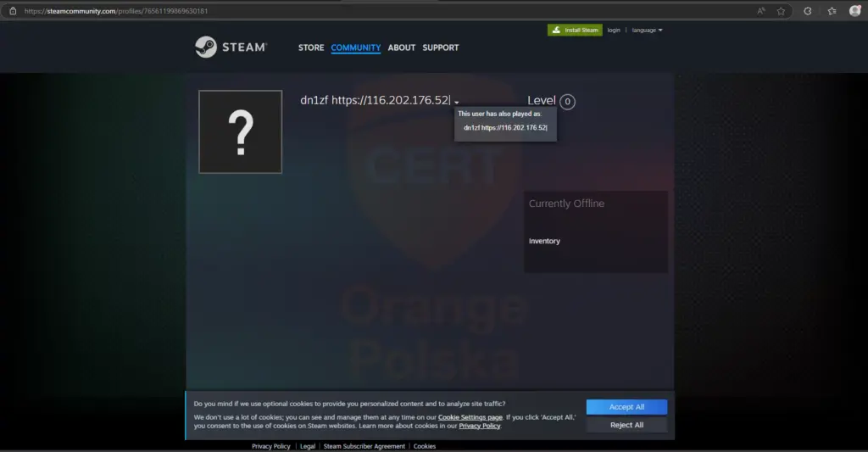Open the COMMUNITY menu
Screen dimensions: 868x452
[356, 47]
